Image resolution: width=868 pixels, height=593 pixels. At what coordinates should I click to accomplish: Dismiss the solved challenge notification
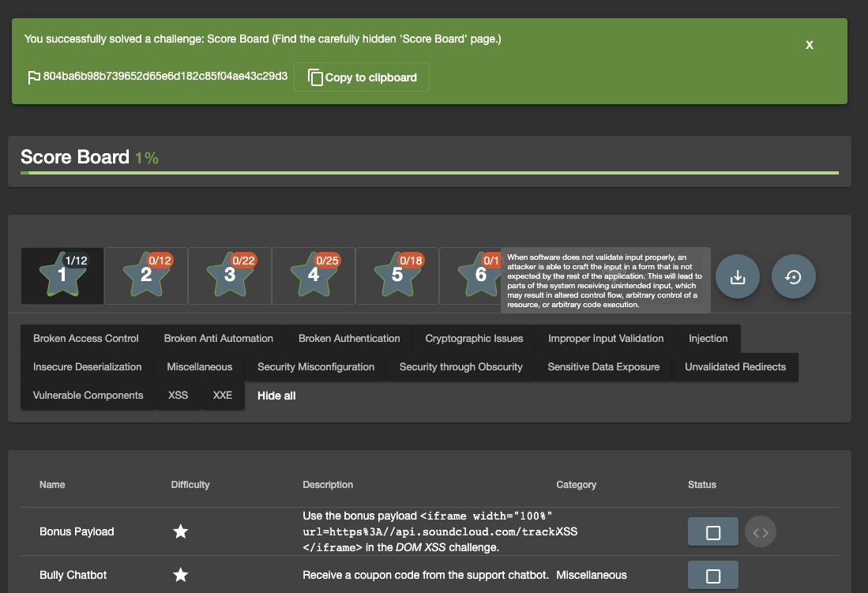point(809,45)
